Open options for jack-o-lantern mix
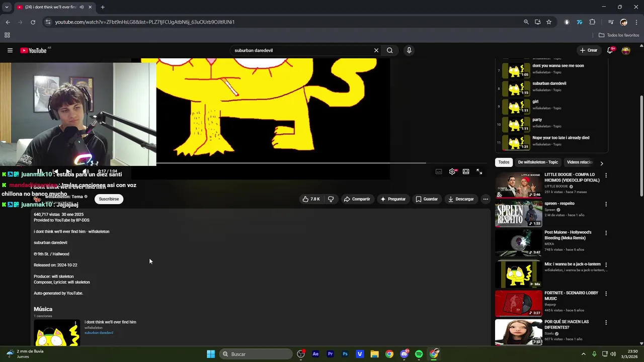Viewport: 644px width, 362px height. tap(606, 264)
